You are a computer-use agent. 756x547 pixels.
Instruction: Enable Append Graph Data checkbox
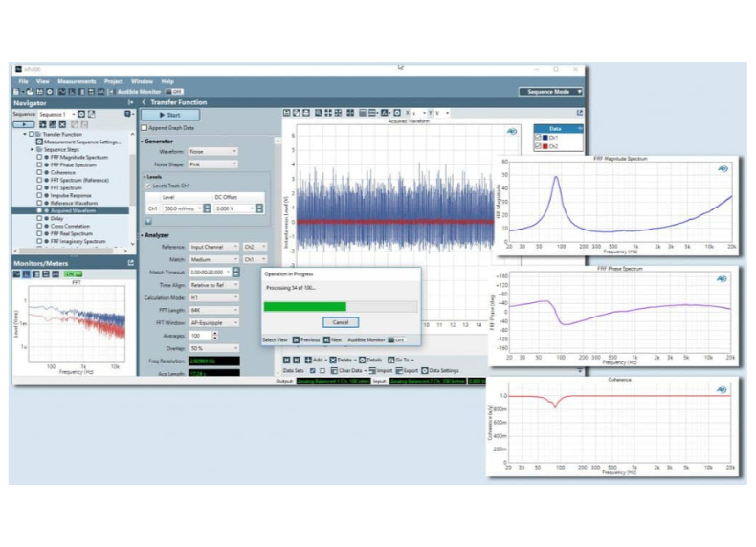click(145, 128)
